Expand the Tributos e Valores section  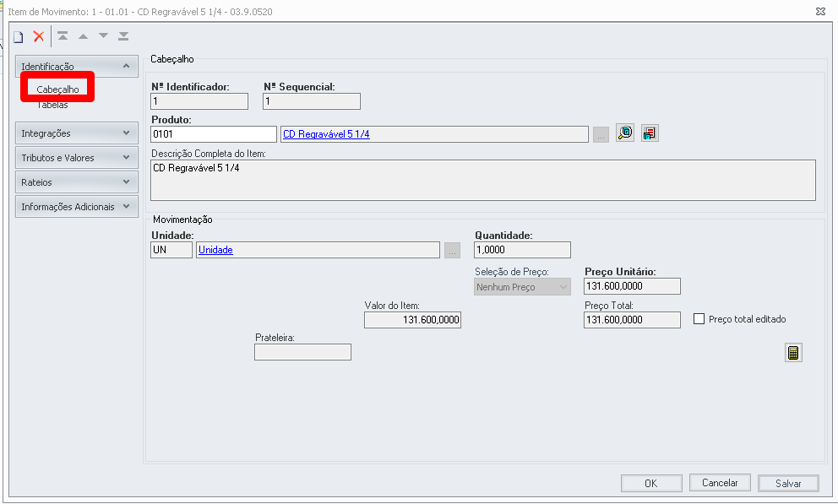tap(76, 158)
